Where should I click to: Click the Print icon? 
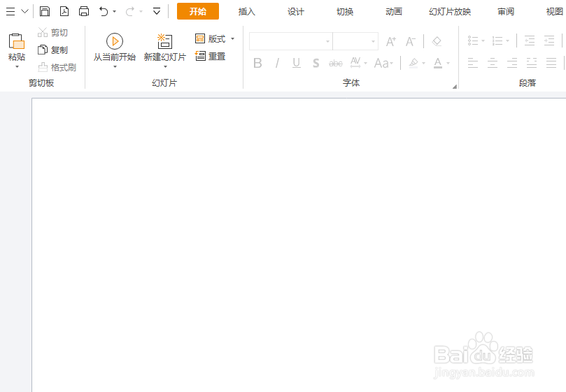pyautogui.click(x=84, y=12)
